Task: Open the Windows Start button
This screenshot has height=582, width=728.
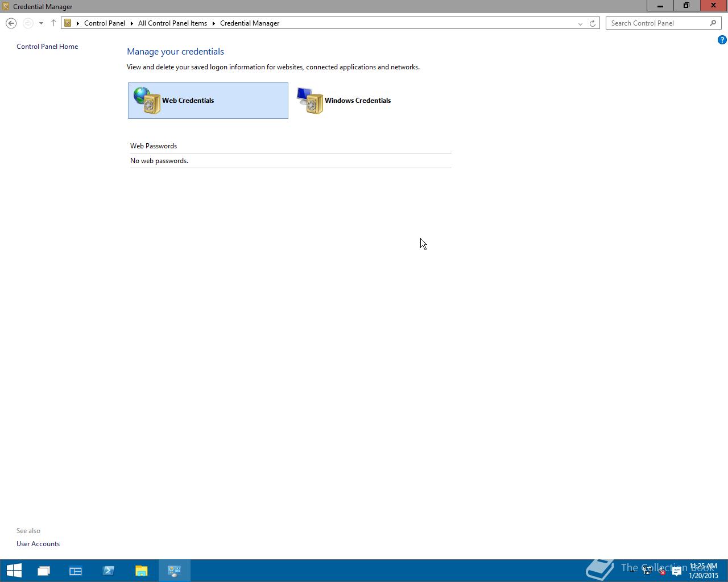Action: 14,571
